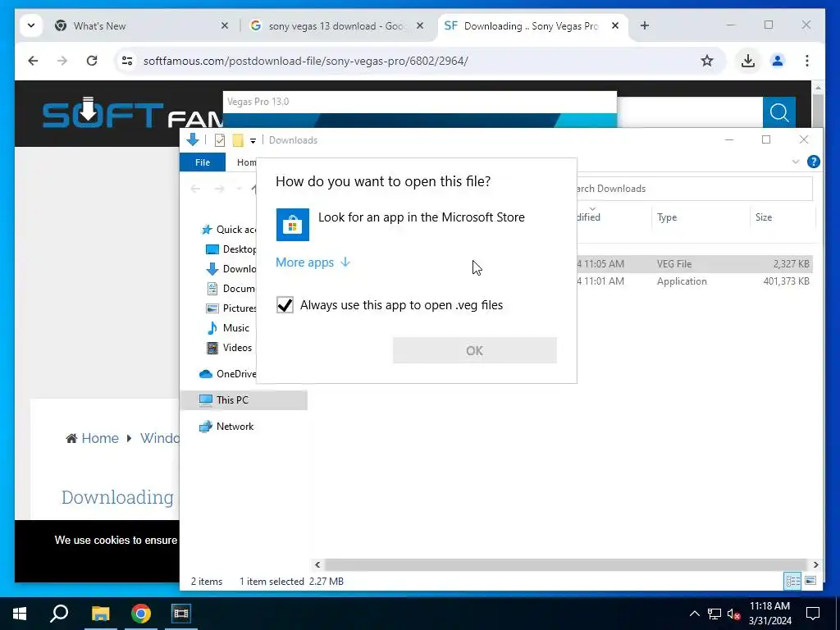Click Explorer horizontal scrollbar track
Screen dimensions: 840x630
[565, 564]
